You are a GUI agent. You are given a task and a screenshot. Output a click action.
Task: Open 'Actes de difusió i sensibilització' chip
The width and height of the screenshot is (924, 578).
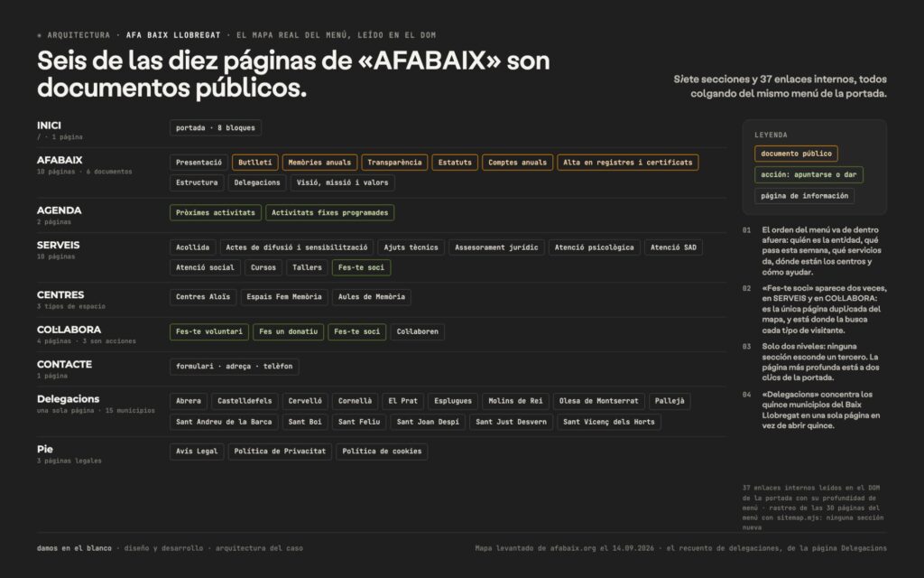296,247
